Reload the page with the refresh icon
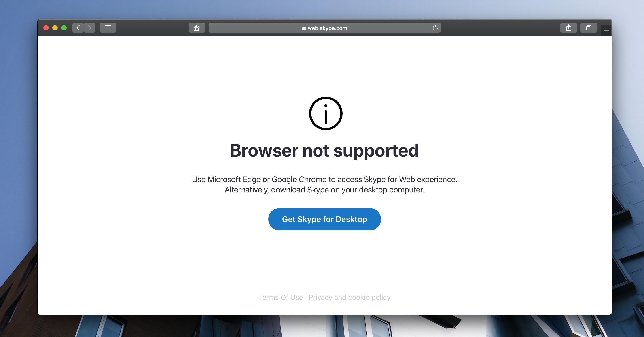 click(x=435, y=28)
